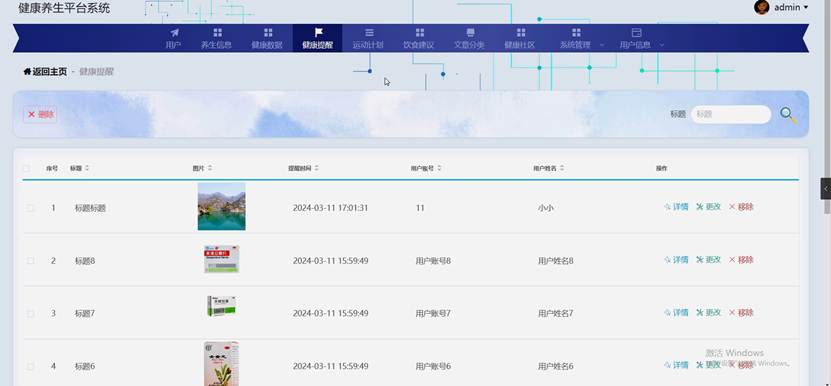Open the 用户 paper-plane nav icon
This screenshot has width=831, height=386.
174,33
